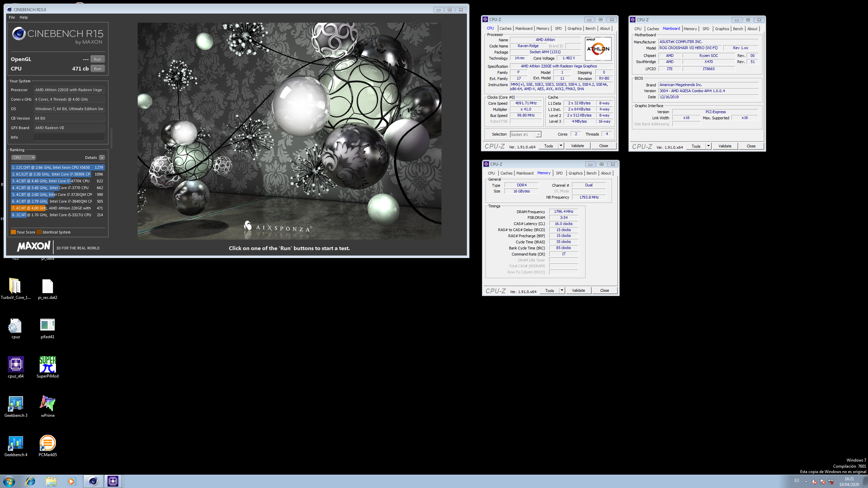Run the OpenGL benchmark
This screenshot has width=868, height=488.
click(98, 59)
